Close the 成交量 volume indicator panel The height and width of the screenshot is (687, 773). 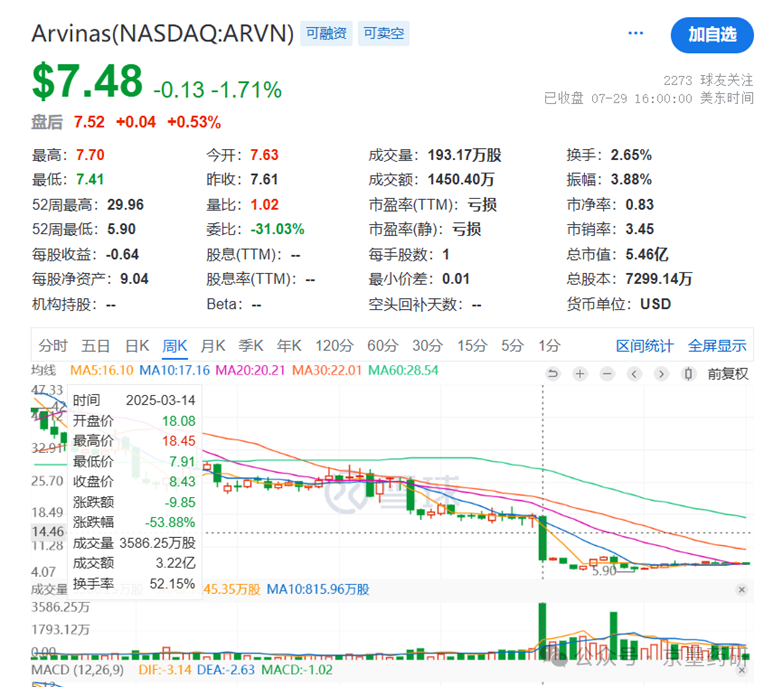click(741, 589)
